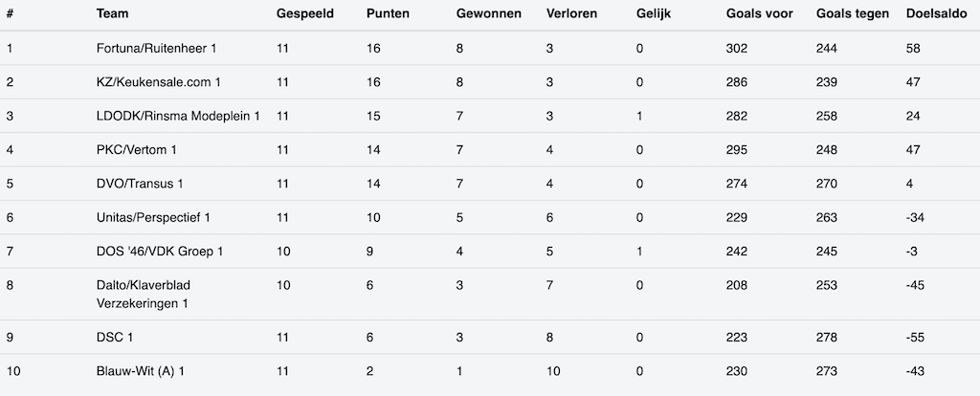Choose DVO/Transus 1 in the standings
Viewport: 980px width, 396px height.
(x=141, y=184)
